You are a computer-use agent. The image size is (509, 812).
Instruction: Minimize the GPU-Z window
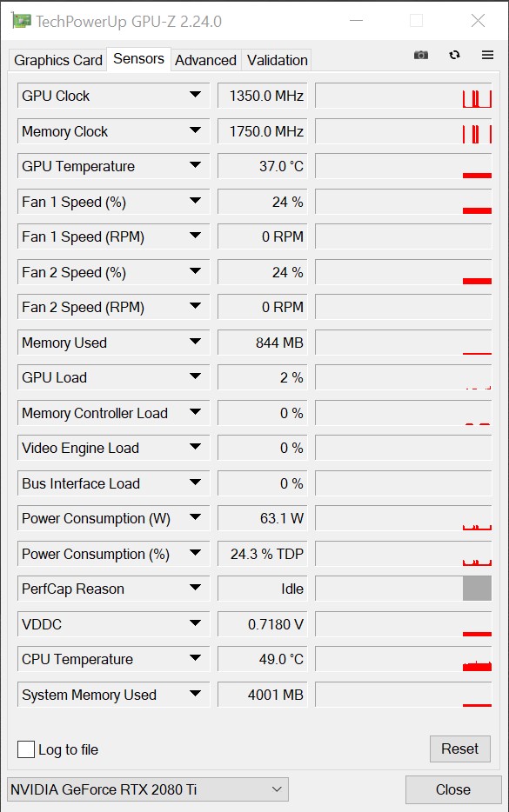(x=357, y=21)
